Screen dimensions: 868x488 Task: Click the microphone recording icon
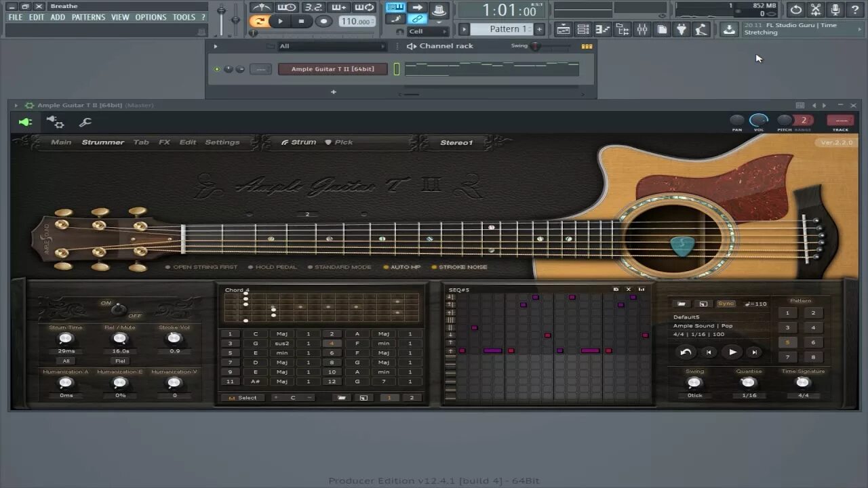click(x=835, y=9)
